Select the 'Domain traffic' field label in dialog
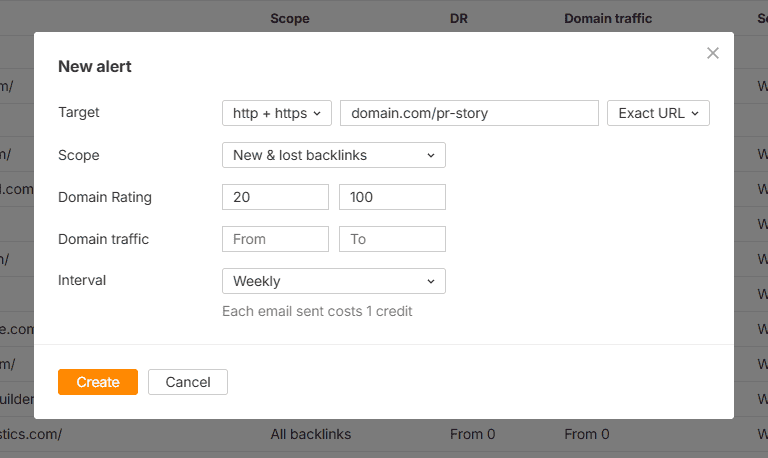The width and height of the screenshot is (768, 458). [103, 239]
